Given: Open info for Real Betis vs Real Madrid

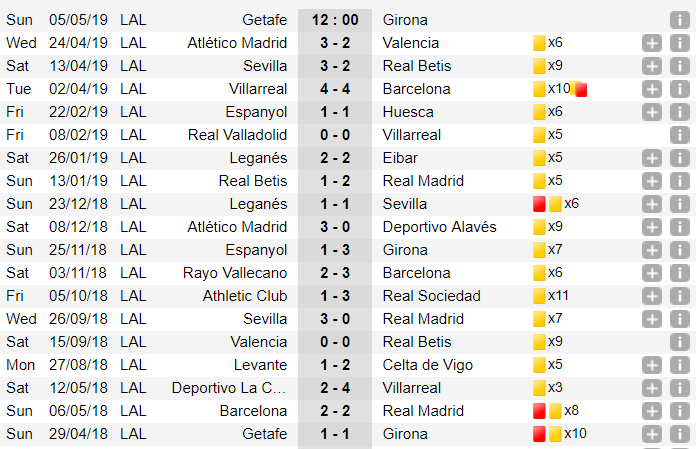Looking at the screenshot, I should [678, 181].
